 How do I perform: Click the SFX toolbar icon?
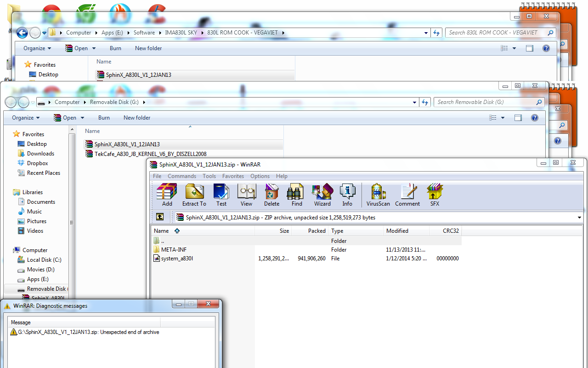(x=435, y=195)
